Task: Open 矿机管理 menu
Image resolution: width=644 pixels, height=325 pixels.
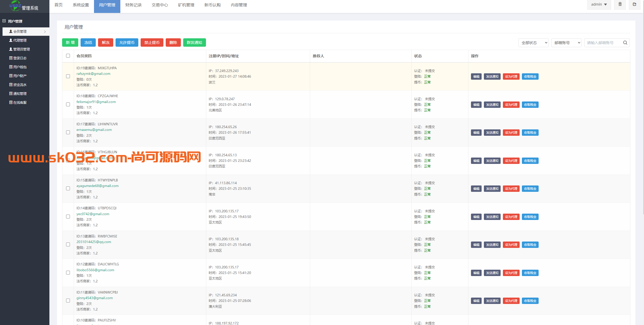Action: (x=186, y=5)
